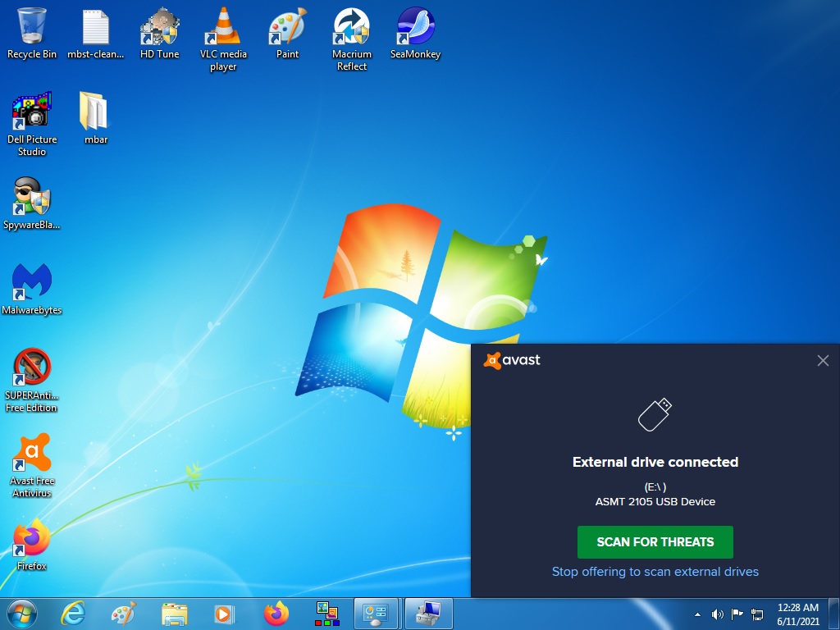Click the USB drive icon in Avast popup
This screenshot has width=840, height=630.
coord(655,414)
